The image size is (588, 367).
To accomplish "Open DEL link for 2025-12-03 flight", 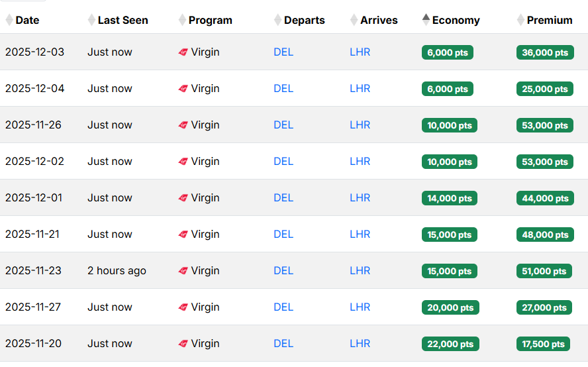I will click(283, 52).
